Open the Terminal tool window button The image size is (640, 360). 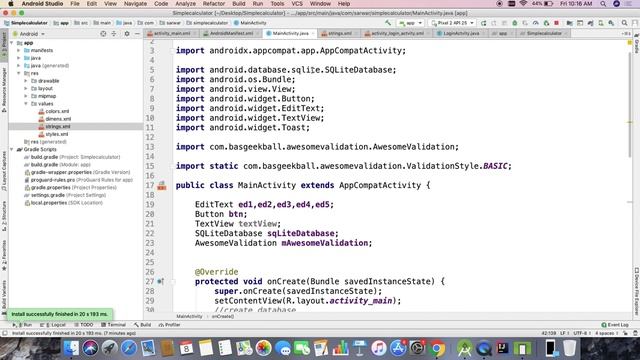pos(113,325)
